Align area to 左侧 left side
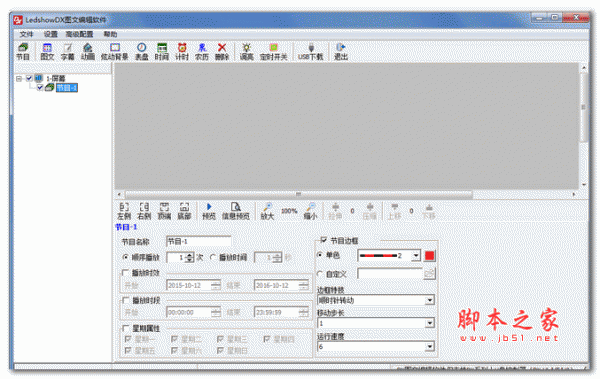The height and width of the screenshot is (379, 600). tap(124, 211)
